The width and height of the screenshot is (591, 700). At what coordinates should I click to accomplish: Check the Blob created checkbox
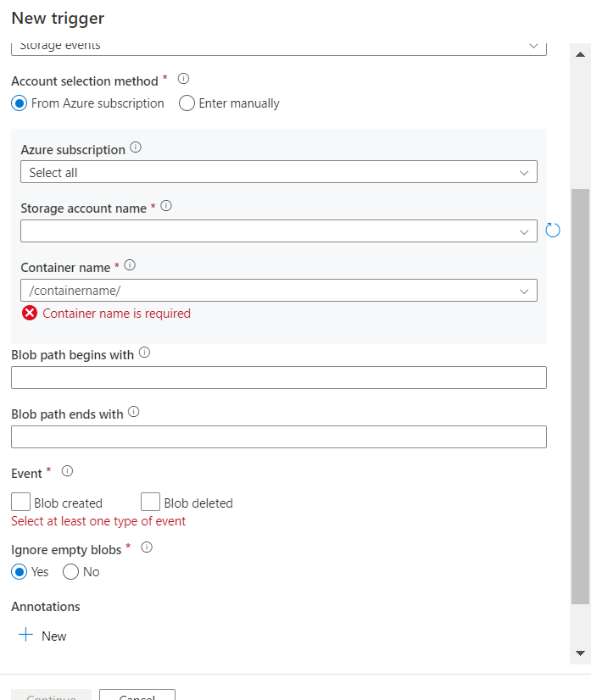(x=21, y=502)
